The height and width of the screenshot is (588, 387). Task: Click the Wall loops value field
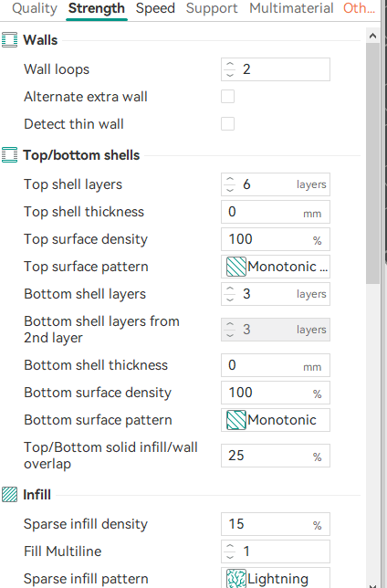276,69
